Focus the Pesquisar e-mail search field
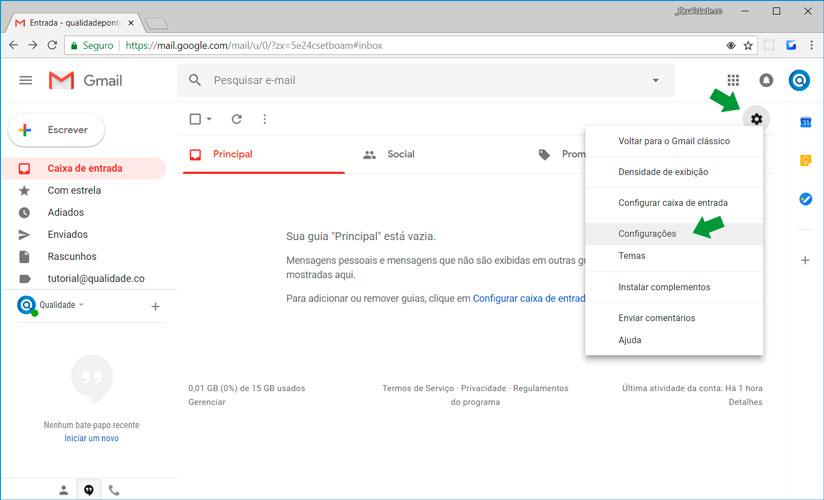The height and width of the screenshot is (500, 824). coord(426,80)
